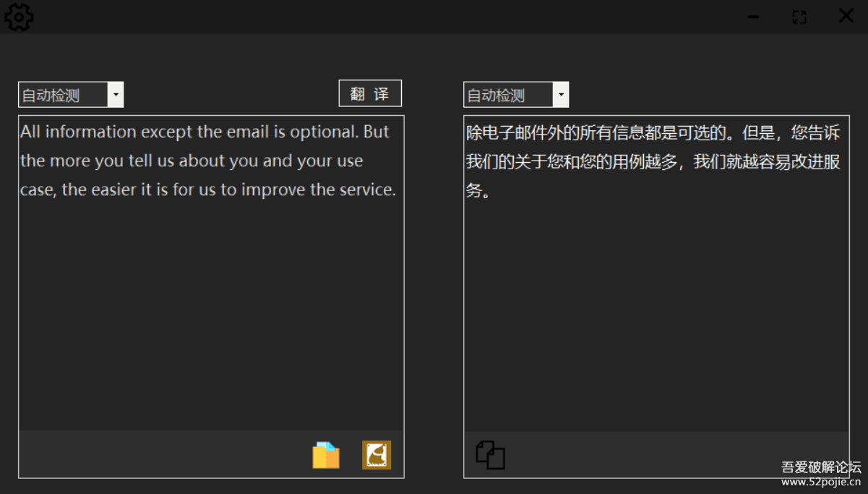The width and height of the screenshot is (868, 494).
Task: Copy the translation using the copy pages icon
Action: (x=490, y=455)
